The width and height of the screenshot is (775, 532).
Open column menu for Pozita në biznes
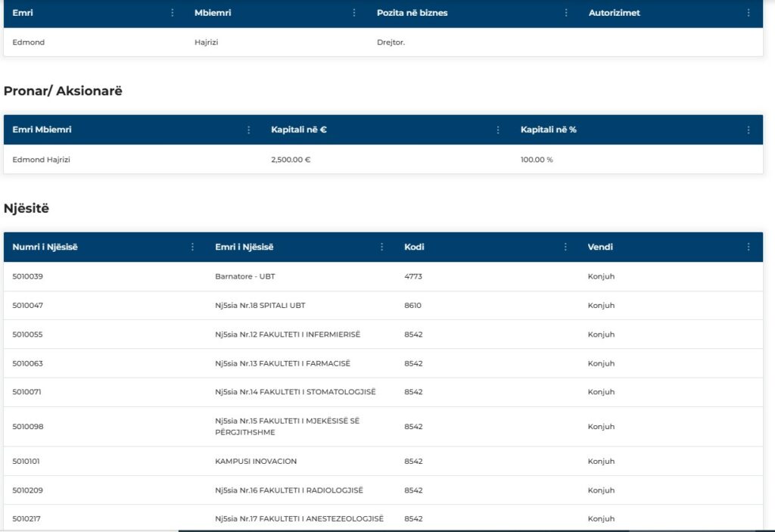[x=566, y=13]
